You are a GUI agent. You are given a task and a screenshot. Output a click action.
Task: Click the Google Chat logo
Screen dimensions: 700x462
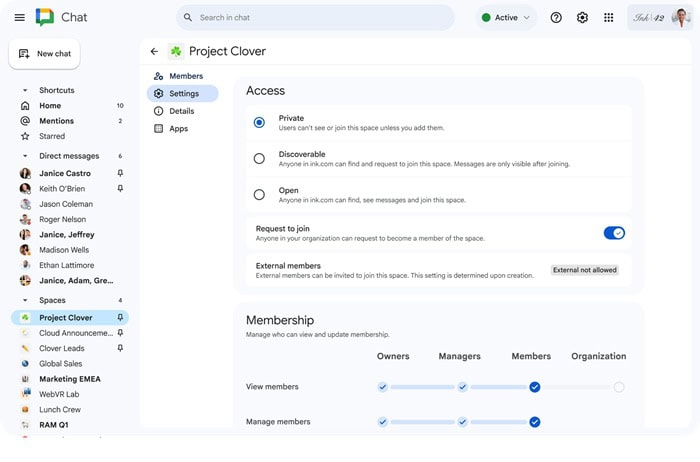[45, 17]
